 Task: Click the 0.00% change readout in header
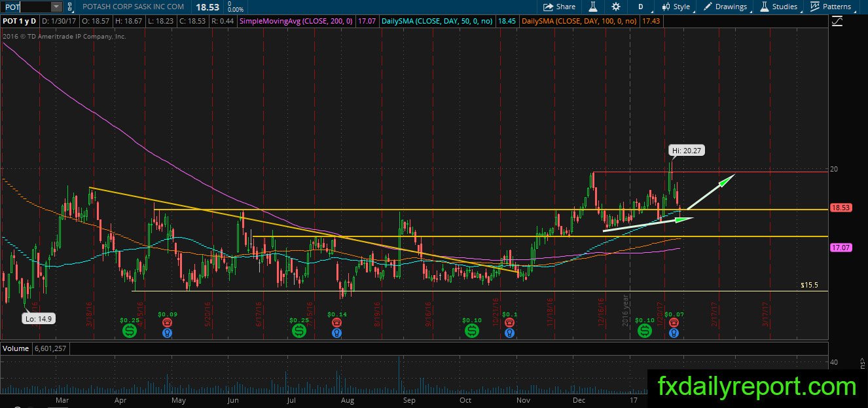pyautogui.click(x=234, y=10)
